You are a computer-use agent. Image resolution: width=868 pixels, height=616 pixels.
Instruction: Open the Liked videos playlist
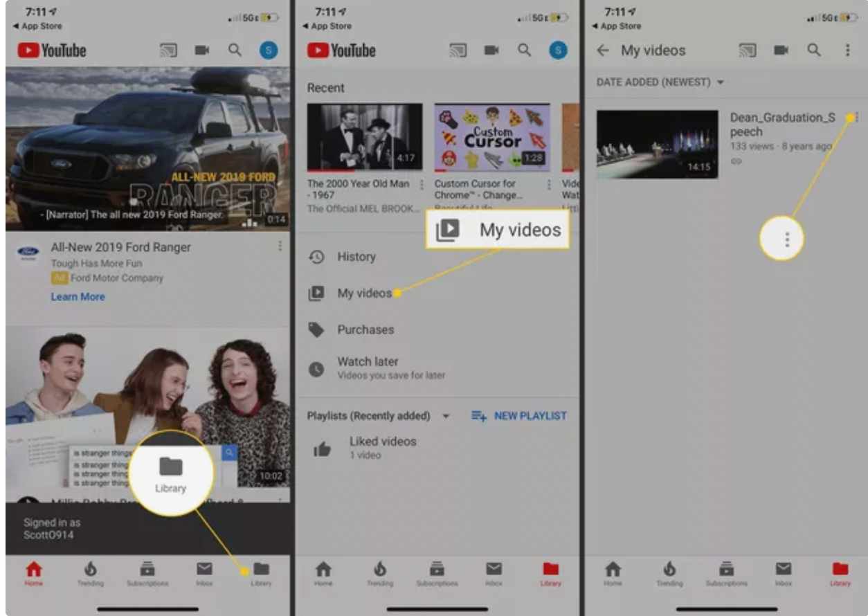click(x=437, y=448)
